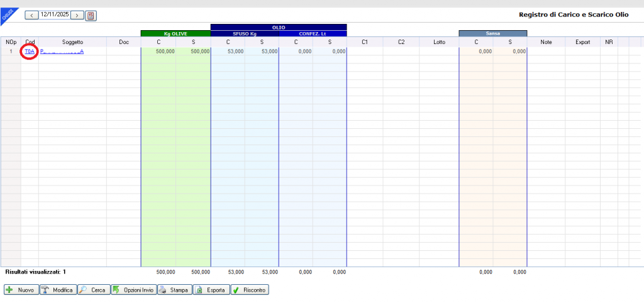Screen dimensions: 644x303
Task: Click the C2 column header
Action: pyautogui.click(x=401, y=42)
